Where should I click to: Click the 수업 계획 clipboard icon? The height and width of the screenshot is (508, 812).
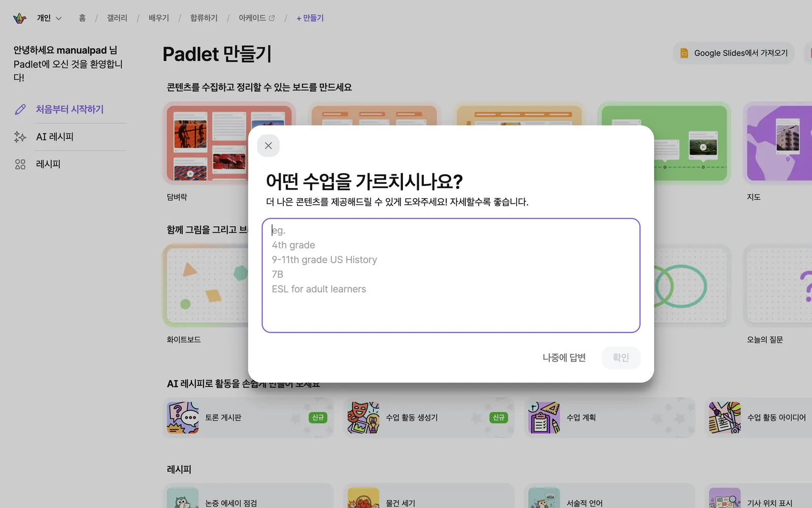pyautogui.click(x=544, y=418)
